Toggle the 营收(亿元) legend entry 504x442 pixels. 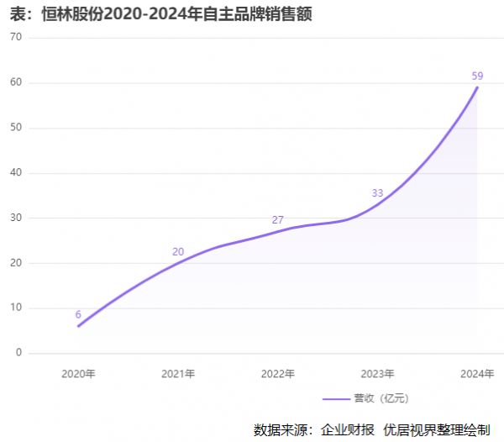coord(365,398)
